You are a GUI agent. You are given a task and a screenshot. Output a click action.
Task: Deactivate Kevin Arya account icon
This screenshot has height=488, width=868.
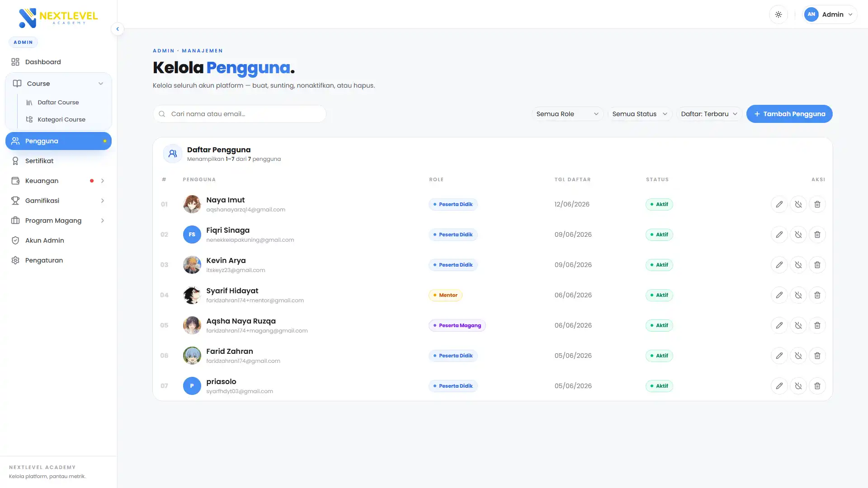(798, 265)
